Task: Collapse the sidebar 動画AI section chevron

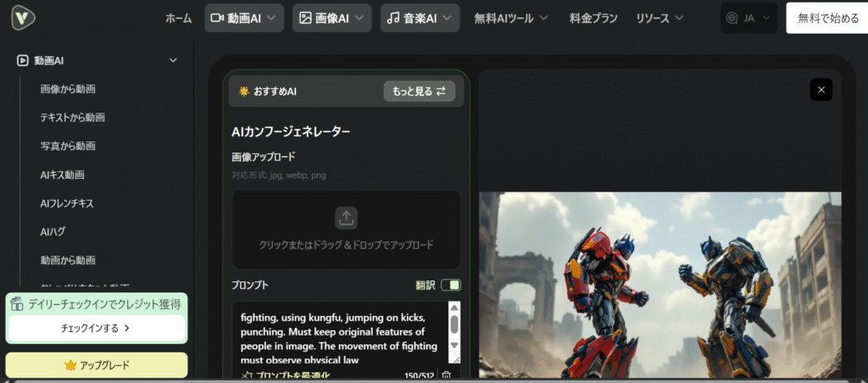Action: click(173, 60)
